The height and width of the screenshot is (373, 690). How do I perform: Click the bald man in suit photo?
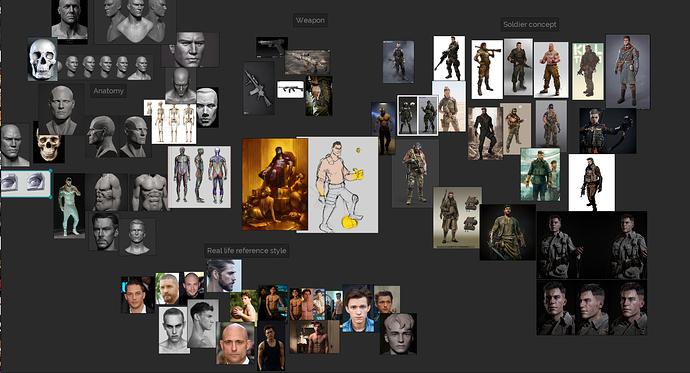click(x=235, y=343)
